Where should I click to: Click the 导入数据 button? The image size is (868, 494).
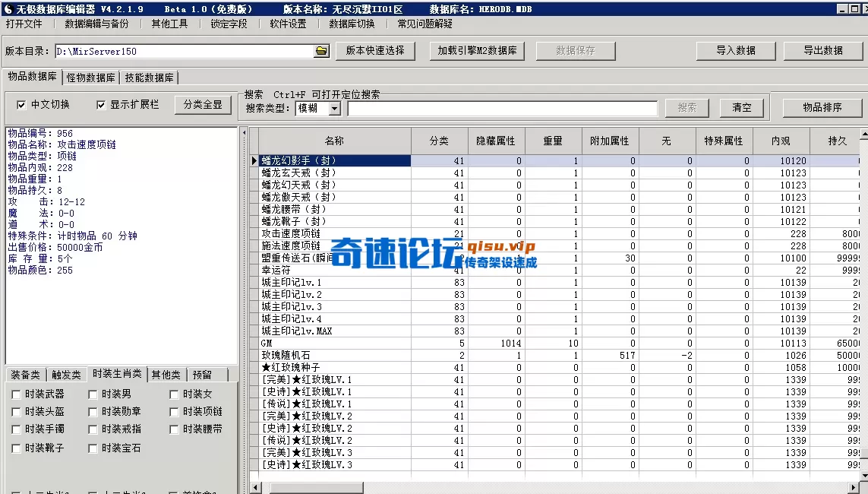coord(736,50)
